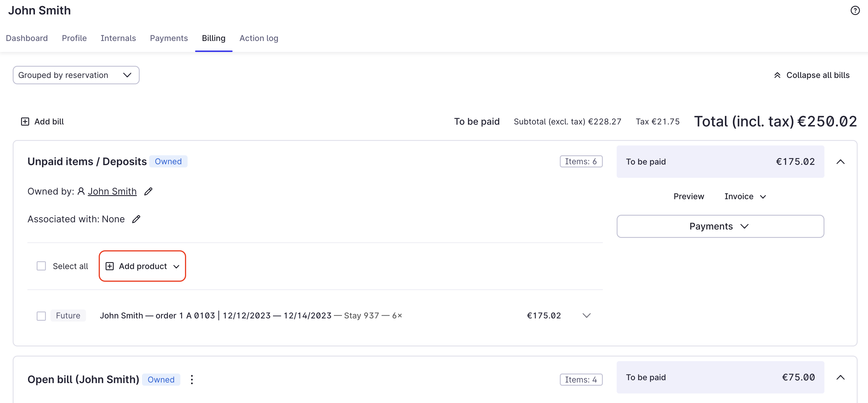Tick the Select all checkbox
The image size is (868, 403).
click(x=41, y=266)
